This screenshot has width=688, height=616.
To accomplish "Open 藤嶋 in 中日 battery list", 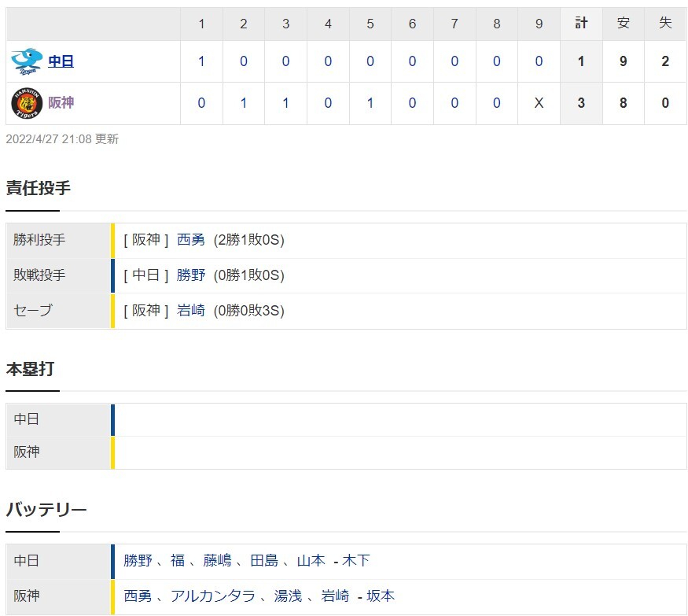I will tap(217, 561).
